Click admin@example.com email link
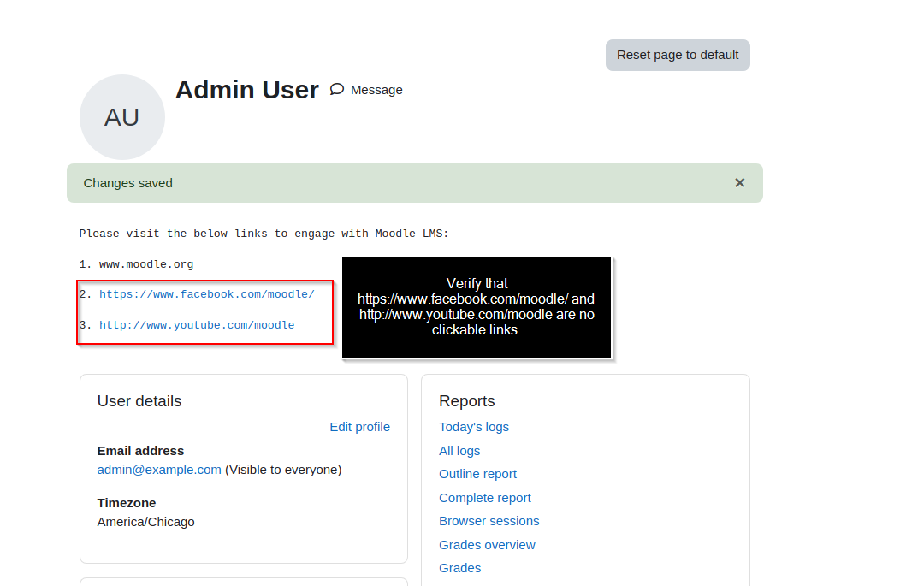The width and height of the screenshot is (924, 586). pyautogui.click(x=159, y=470)
